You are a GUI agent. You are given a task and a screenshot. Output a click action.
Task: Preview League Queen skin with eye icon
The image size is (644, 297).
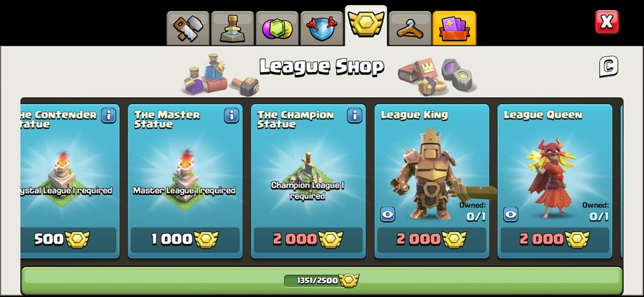pos(511,214)
